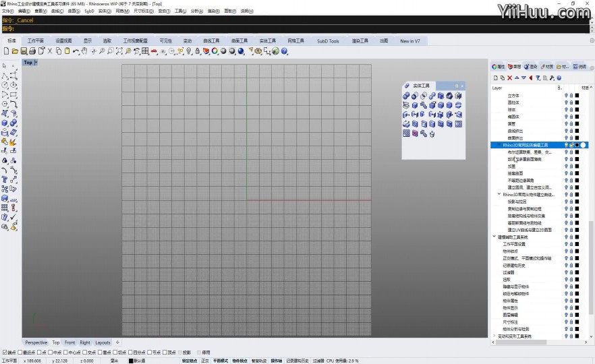Click the Open file folder icon

point(15,51)
